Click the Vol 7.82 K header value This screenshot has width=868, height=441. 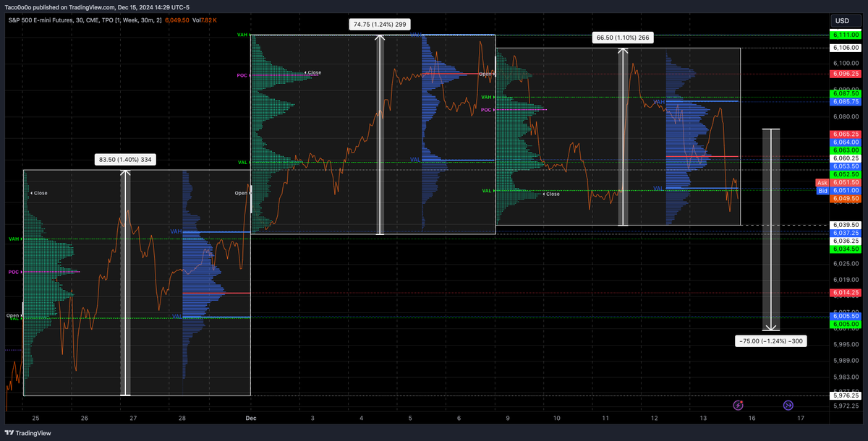205,20
